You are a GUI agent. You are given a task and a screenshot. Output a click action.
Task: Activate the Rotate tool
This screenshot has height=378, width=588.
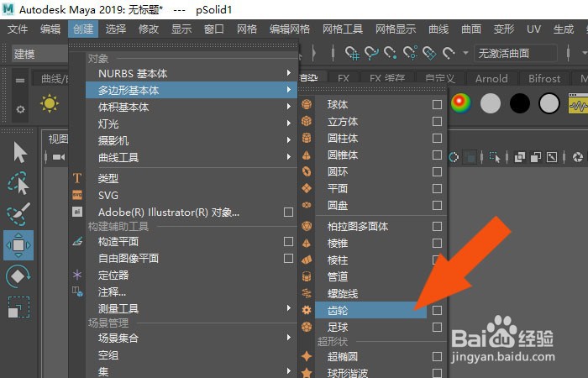tap(18, 276)
